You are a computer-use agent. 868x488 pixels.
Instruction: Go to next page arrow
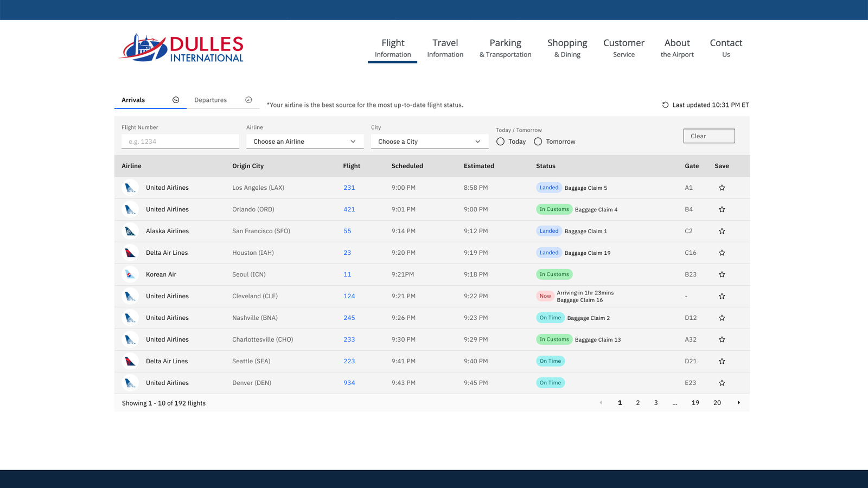(x=738, y=403)
